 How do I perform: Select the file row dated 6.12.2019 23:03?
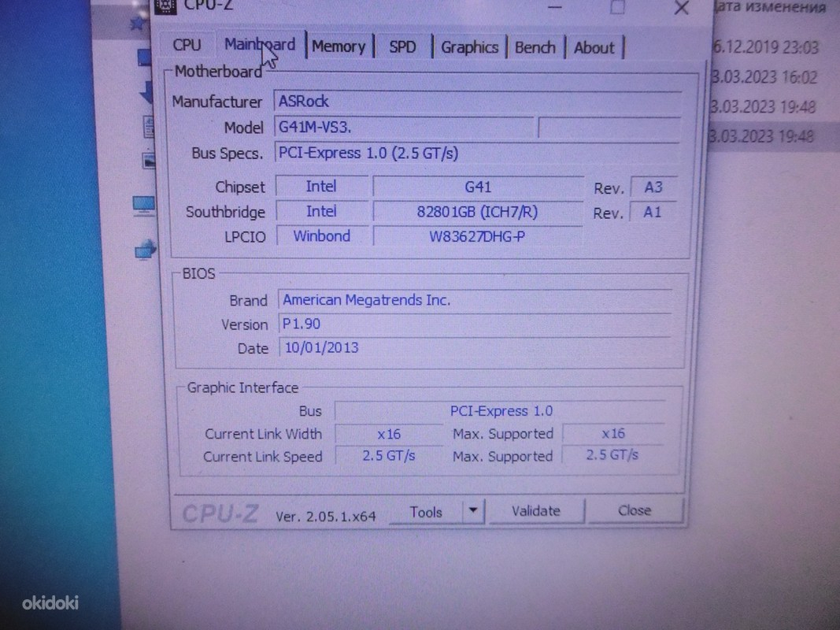click(764, 46)
